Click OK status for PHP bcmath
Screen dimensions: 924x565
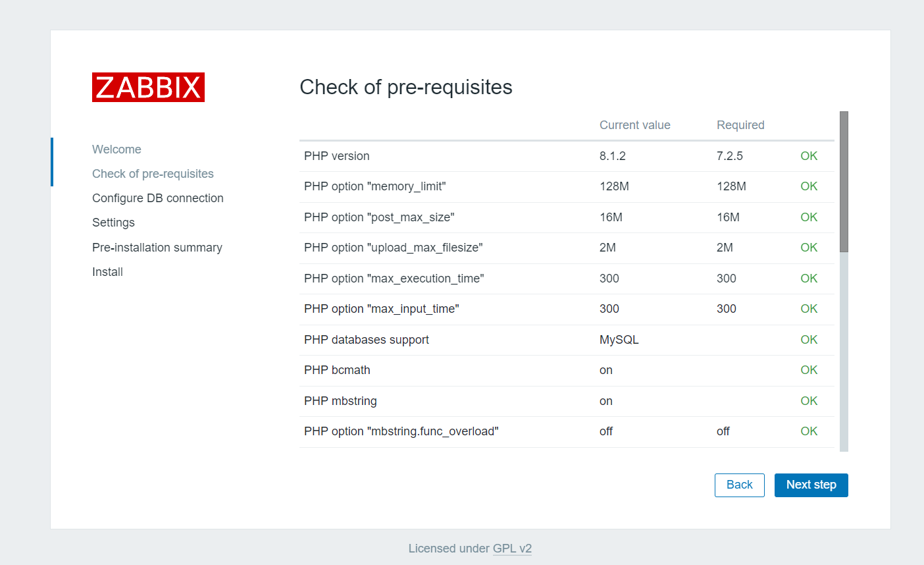pos(809,370)
